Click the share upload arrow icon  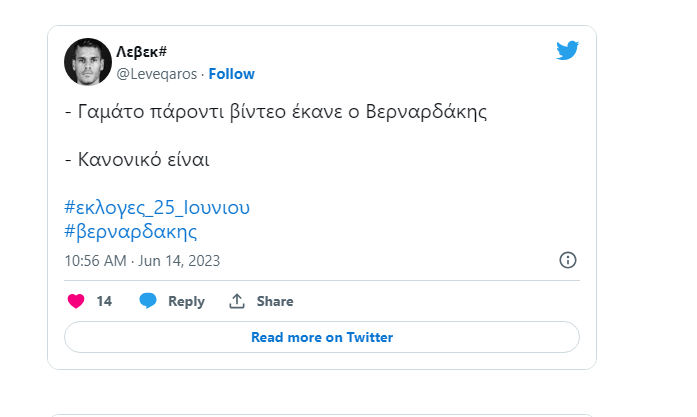coord(237,301)
